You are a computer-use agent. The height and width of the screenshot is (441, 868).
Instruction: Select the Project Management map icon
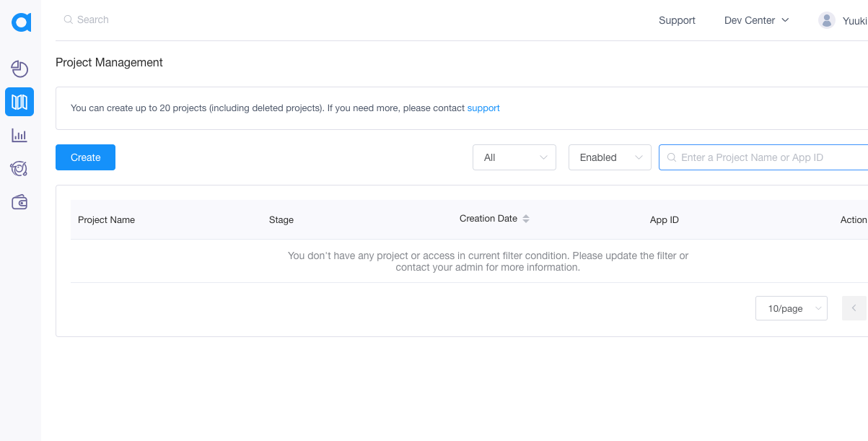[x=19, y=102]
